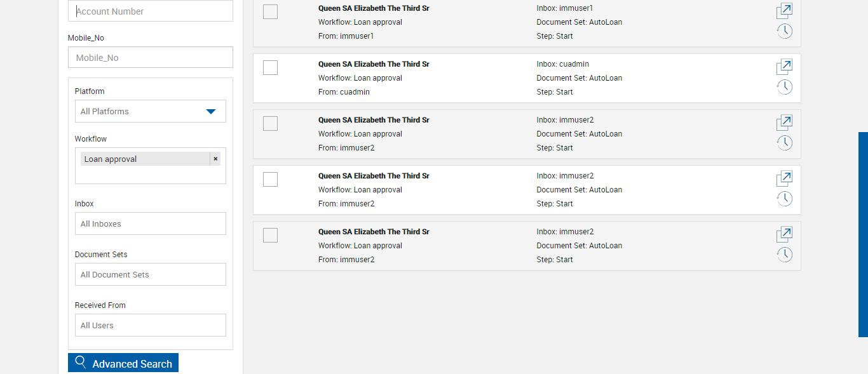The image size is (868, 374).
Task: Open the All Document Sets selector
Action: click(150, 274)
